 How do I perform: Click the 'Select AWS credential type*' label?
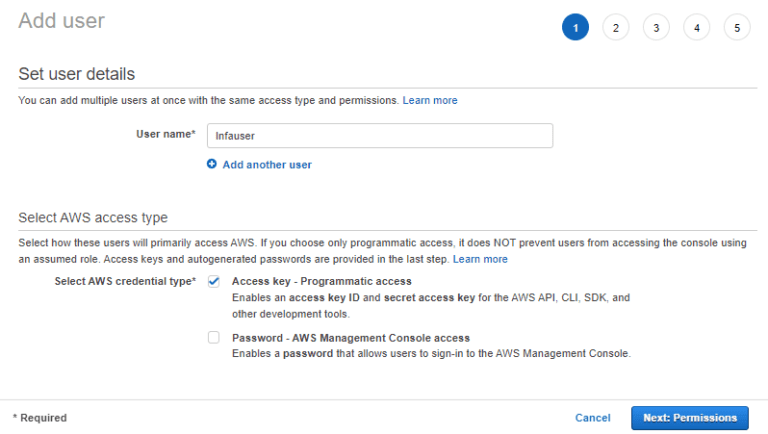coord(125,282)
